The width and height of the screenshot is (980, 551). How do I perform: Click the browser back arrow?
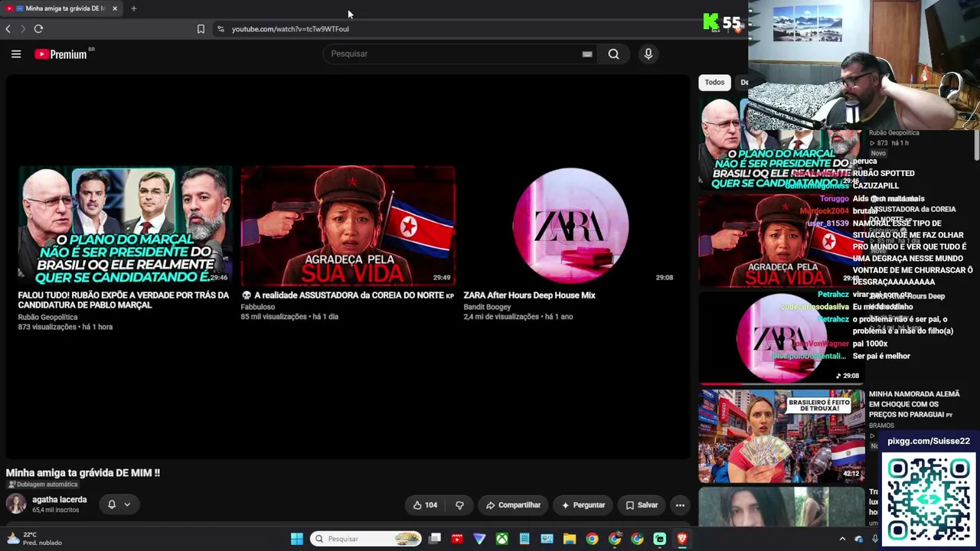tap(8, 29)
